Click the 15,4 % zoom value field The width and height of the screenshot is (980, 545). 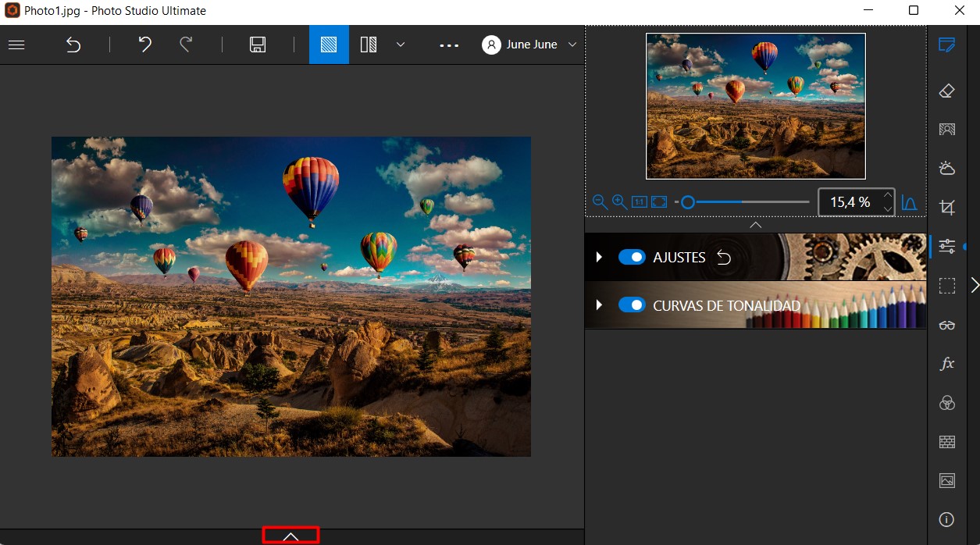849,202
